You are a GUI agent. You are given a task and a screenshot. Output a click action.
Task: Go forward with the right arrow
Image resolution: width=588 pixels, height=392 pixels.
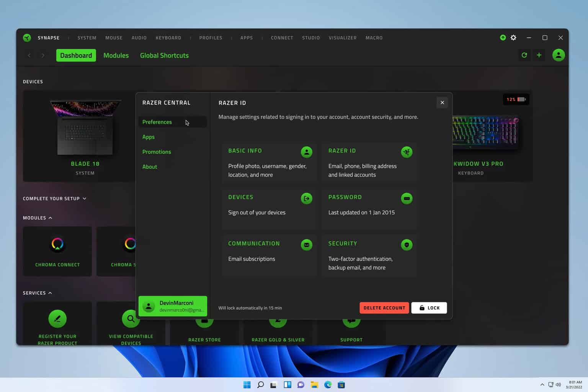[43, 56]
